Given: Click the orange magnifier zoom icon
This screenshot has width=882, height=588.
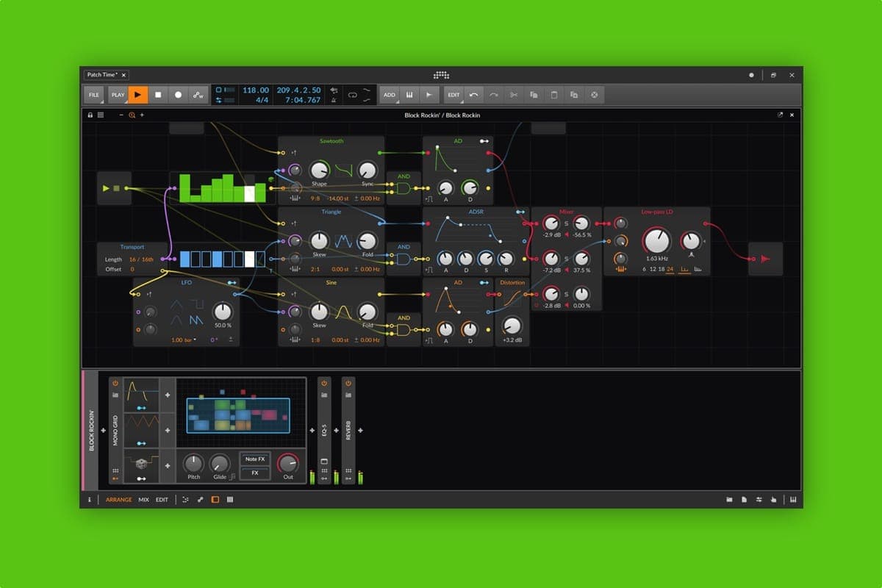Looking at the screenshot, I should click(x=132, y=115).
